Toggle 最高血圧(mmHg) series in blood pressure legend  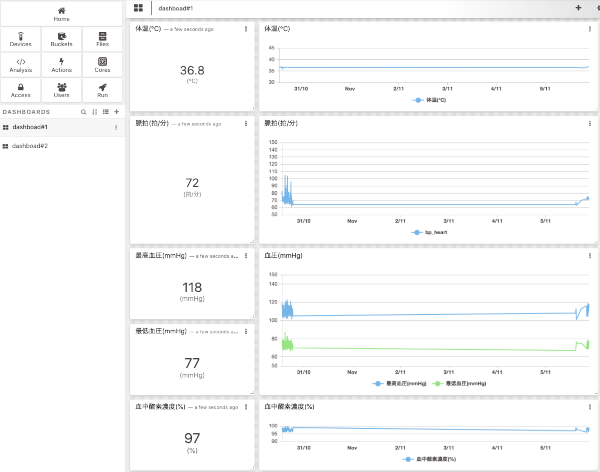click(x=399, y=383)
